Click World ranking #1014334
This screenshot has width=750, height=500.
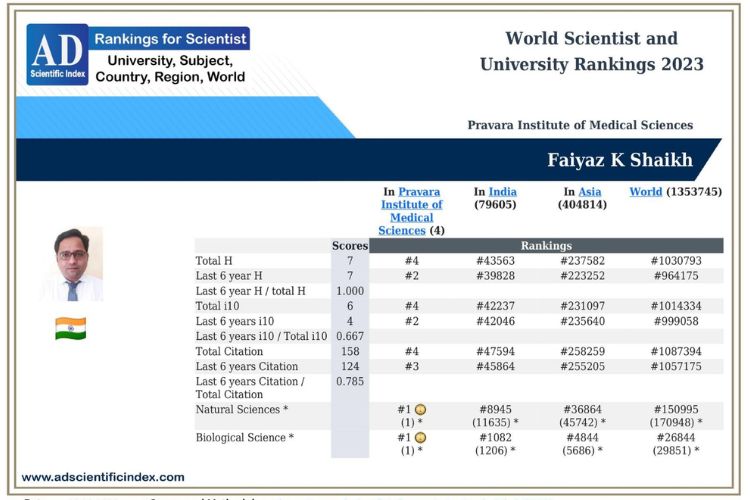(x=676, y=306)
